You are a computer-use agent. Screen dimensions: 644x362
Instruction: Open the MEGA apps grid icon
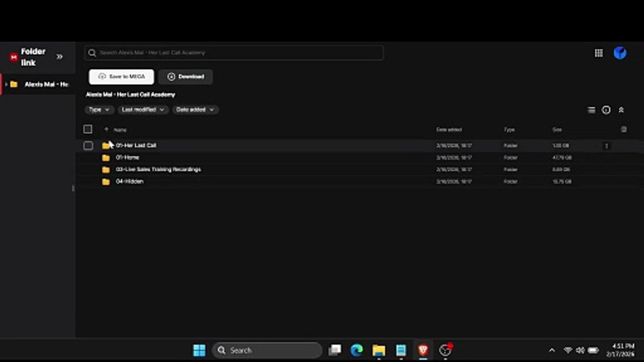tap(599, 53)
